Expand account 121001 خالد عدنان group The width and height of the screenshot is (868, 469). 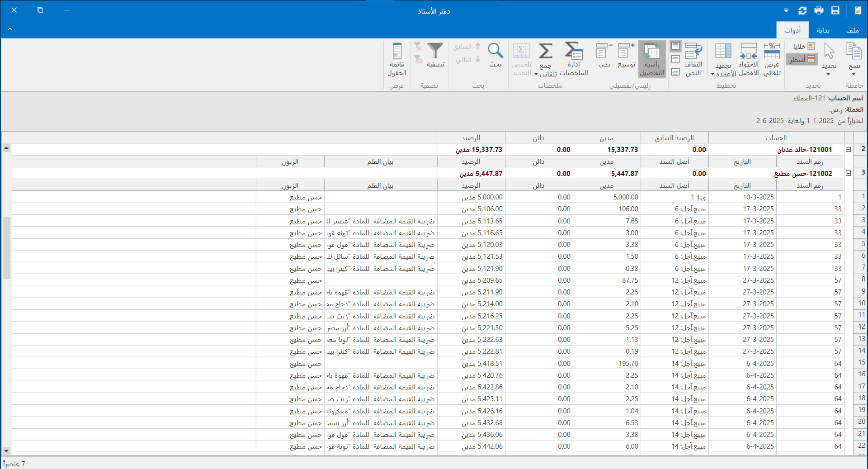[849, 150]
